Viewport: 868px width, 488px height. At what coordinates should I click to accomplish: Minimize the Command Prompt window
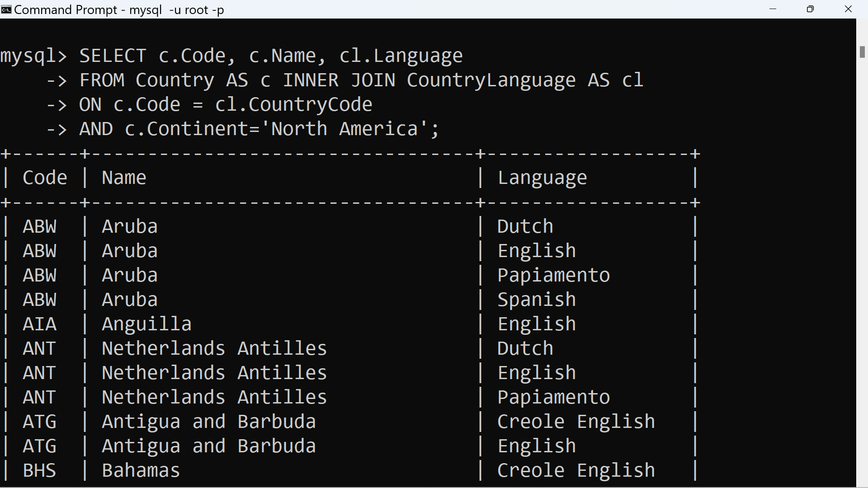[773, 9]
